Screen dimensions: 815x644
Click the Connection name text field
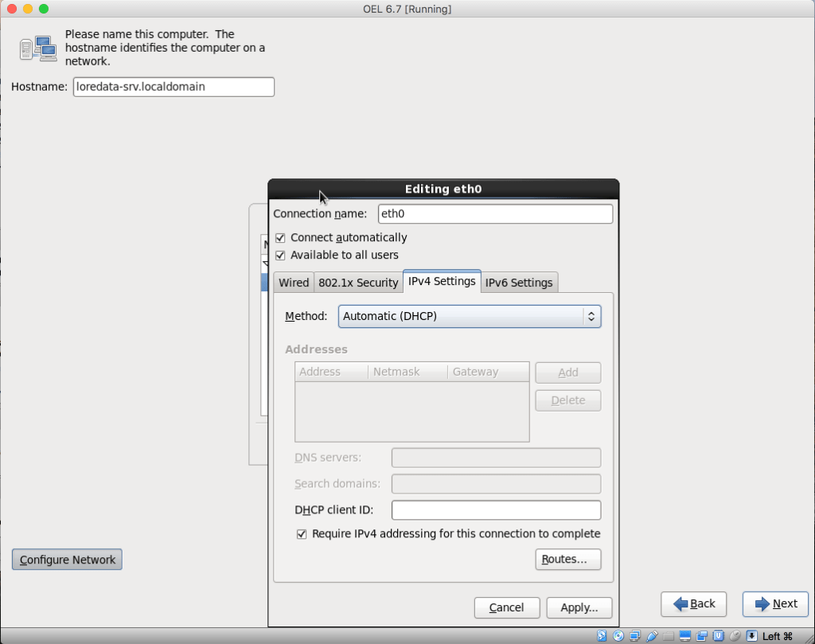pos(495,214)
